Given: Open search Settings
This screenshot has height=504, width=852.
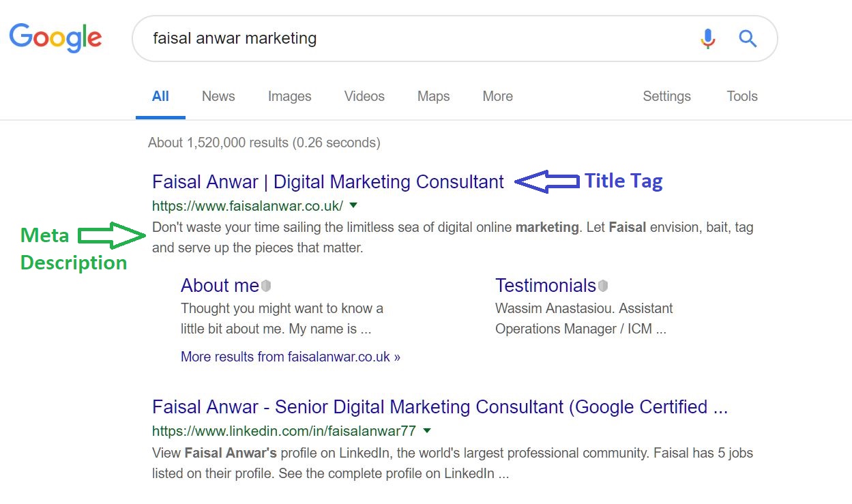Looking at the screenshot, I should 666,96.
